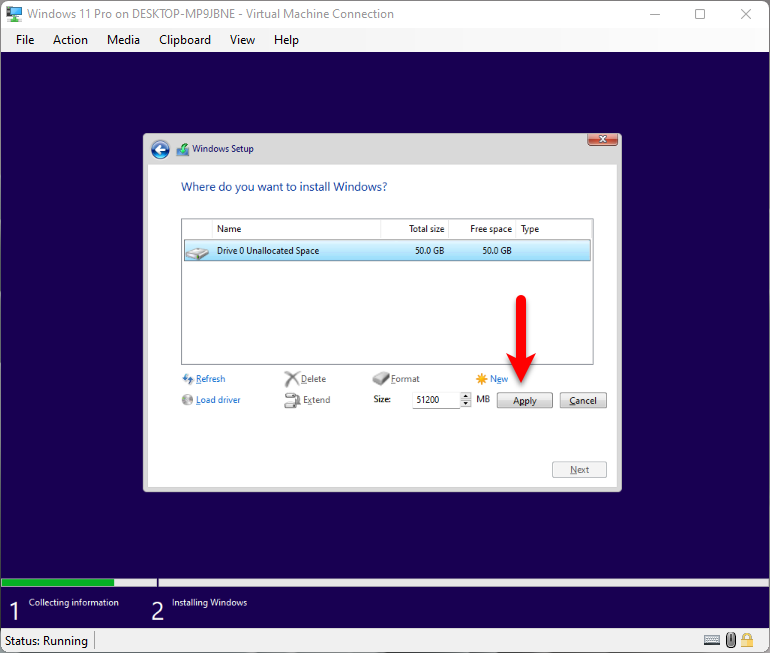Click the Cancel button
Viewport: 770px width, 653px height.
583,401
